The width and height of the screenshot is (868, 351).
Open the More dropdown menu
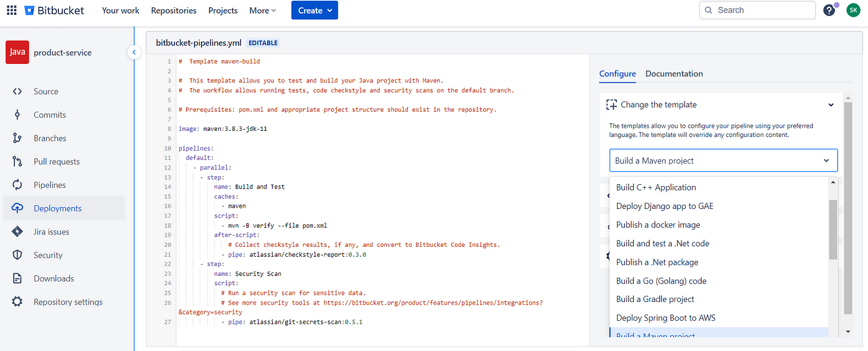pos(263,11)
